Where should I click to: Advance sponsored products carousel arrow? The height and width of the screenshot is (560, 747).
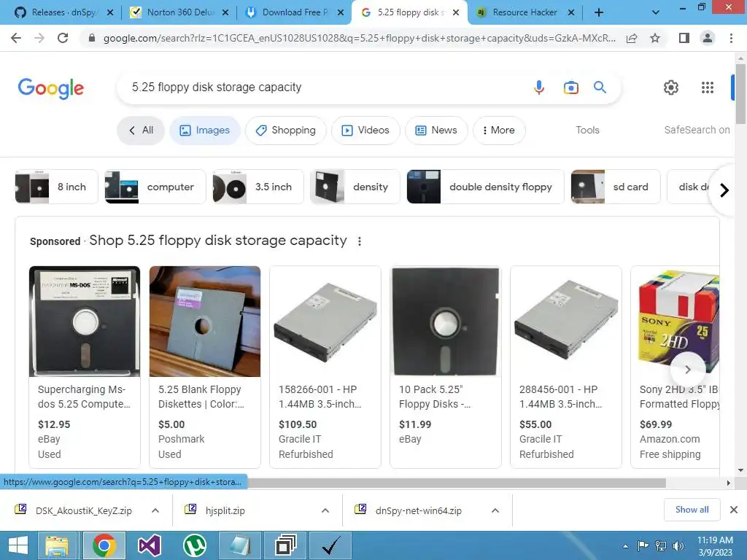pos(687,369)
